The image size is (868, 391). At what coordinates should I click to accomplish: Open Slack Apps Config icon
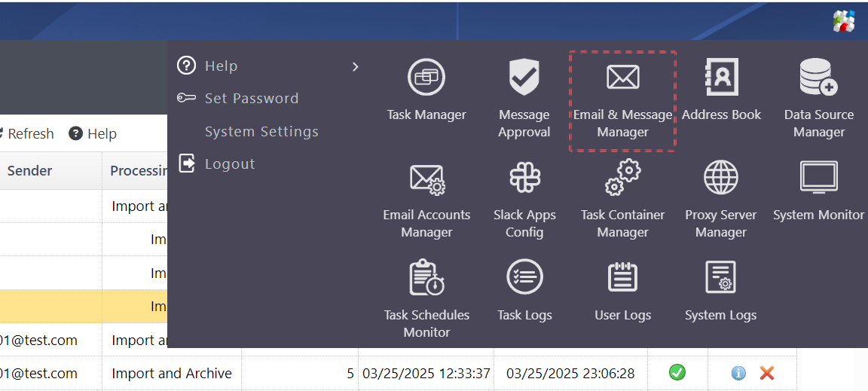click(524, 179)
